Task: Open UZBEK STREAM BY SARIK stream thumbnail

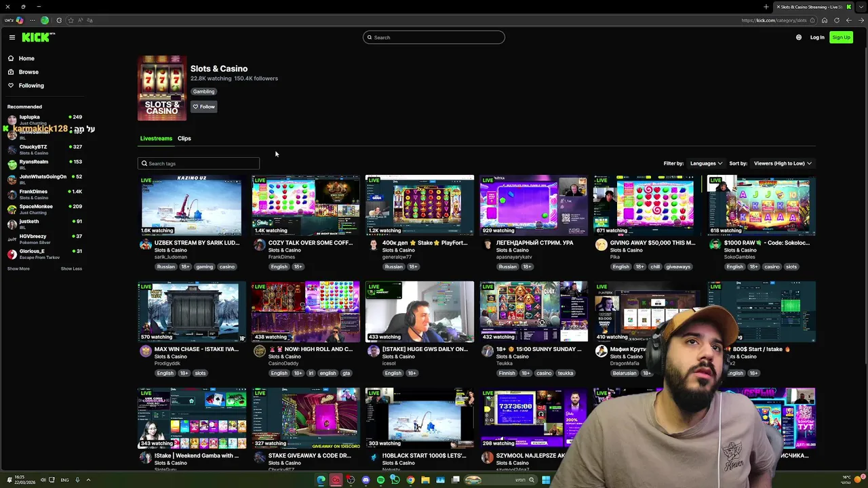Action: [x=192, y=205]
